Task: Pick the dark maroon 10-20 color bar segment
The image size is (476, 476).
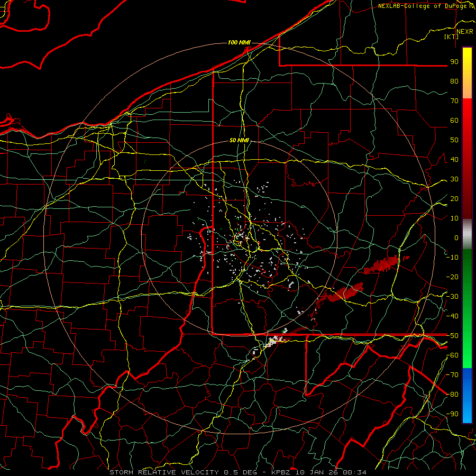Action: tap(467, 208)
